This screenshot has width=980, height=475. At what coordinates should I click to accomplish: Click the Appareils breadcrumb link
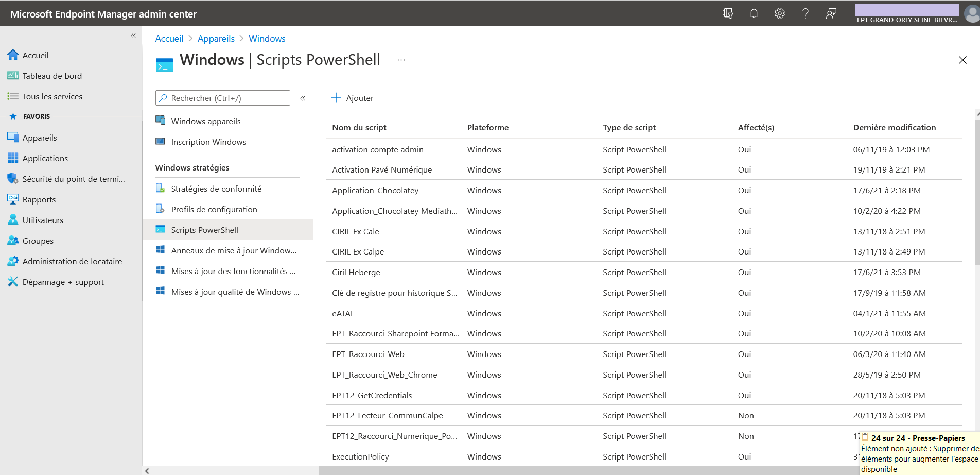(216, 39)
